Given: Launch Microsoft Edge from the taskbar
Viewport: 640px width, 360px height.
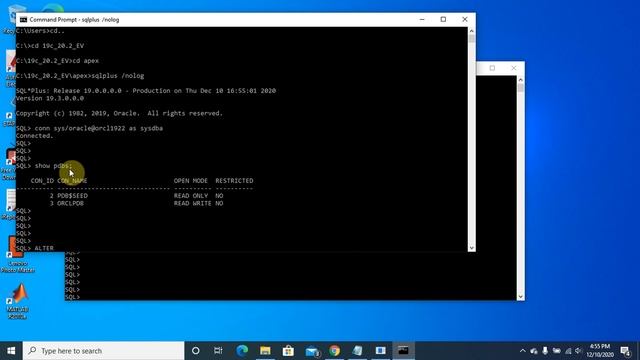Looking at the screenshot, I should 242,351.
